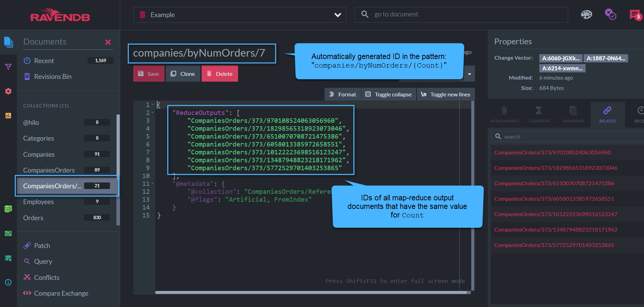The height and width of the screenshot is (307, 644).
Task: Open related document CompaniesOrders/373/18298565318923073046
Action: pos(556,168)
